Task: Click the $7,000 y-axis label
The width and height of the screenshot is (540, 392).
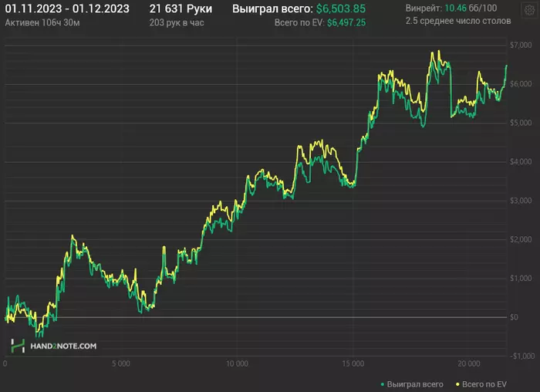Action: pos(521,45)
